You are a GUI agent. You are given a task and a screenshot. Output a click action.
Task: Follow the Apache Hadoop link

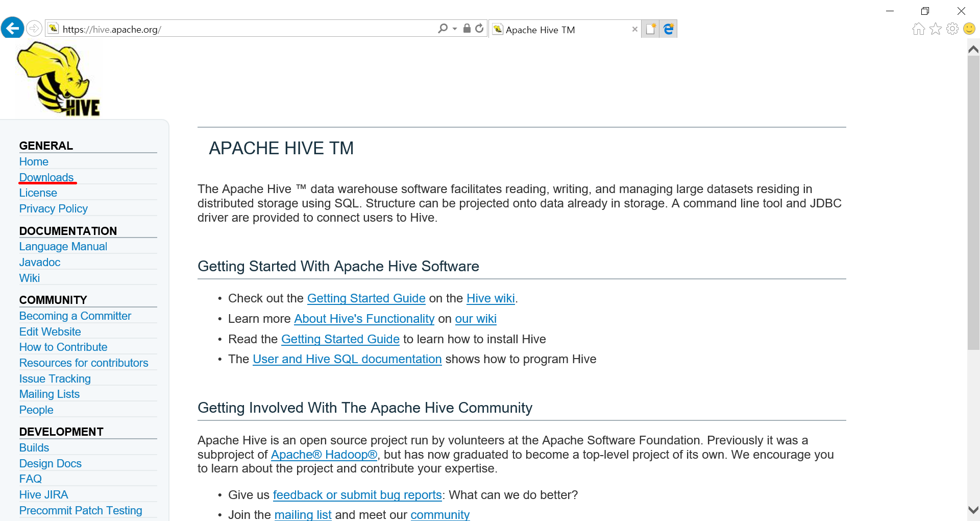coord(324,455)
